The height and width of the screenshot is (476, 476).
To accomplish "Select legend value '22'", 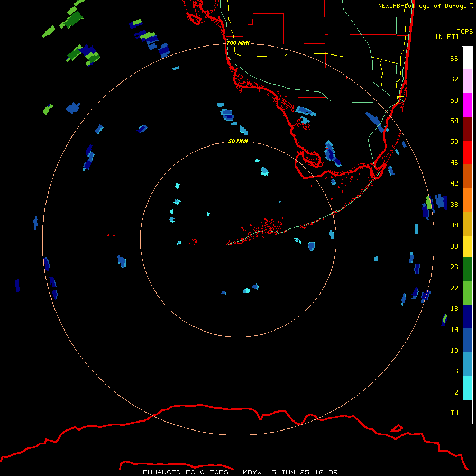I will (x=454, y=288).
